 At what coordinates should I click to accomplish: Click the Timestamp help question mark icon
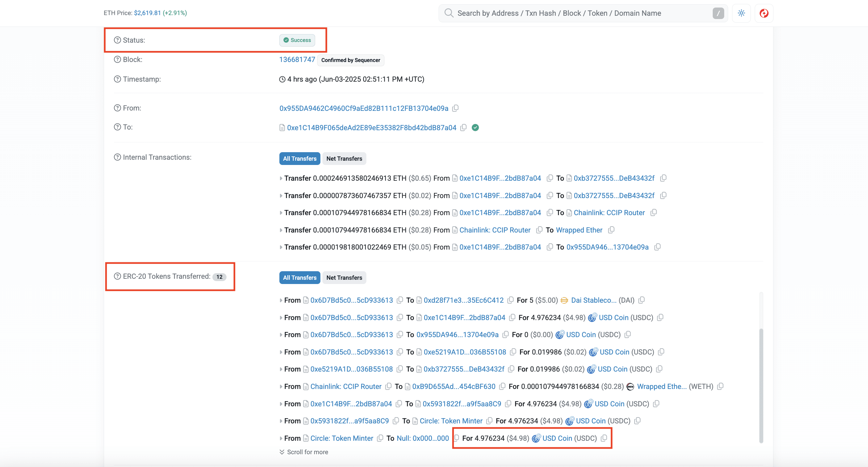pyautogui.click(x=117, y=79)
